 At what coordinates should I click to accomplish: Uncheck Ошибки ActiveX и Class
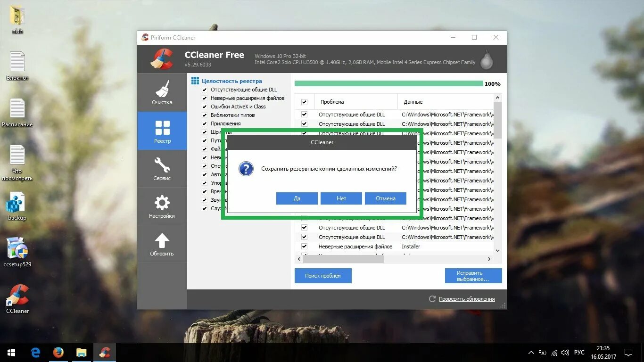point(205,107)
